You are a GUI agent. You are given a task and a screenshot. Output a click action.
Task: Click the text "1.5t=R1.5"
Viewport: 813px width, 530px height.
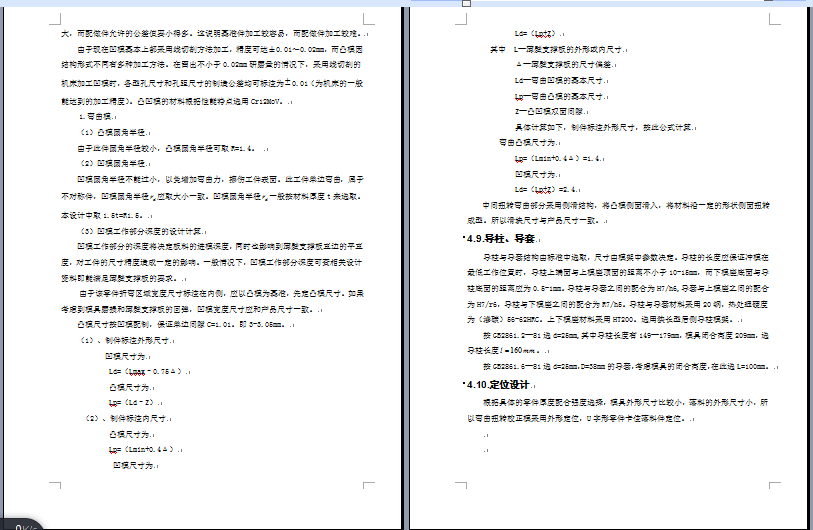point(121,215)
